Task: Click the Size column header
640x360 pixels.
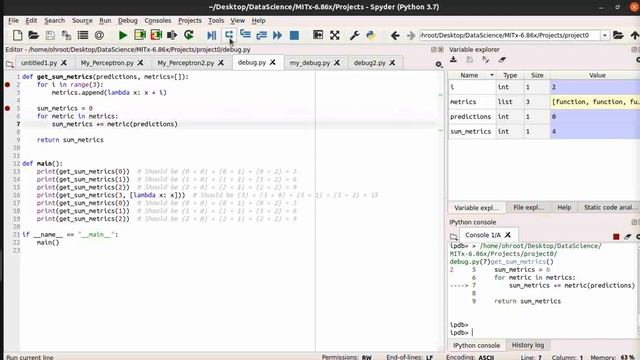Action: click(x=537, y=75)
